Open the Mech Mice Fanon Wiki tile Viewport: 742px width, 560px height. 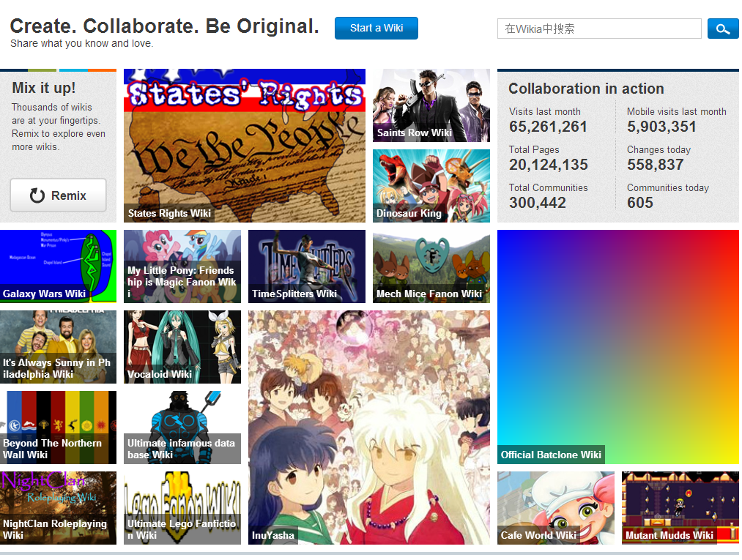pos(431,266)
